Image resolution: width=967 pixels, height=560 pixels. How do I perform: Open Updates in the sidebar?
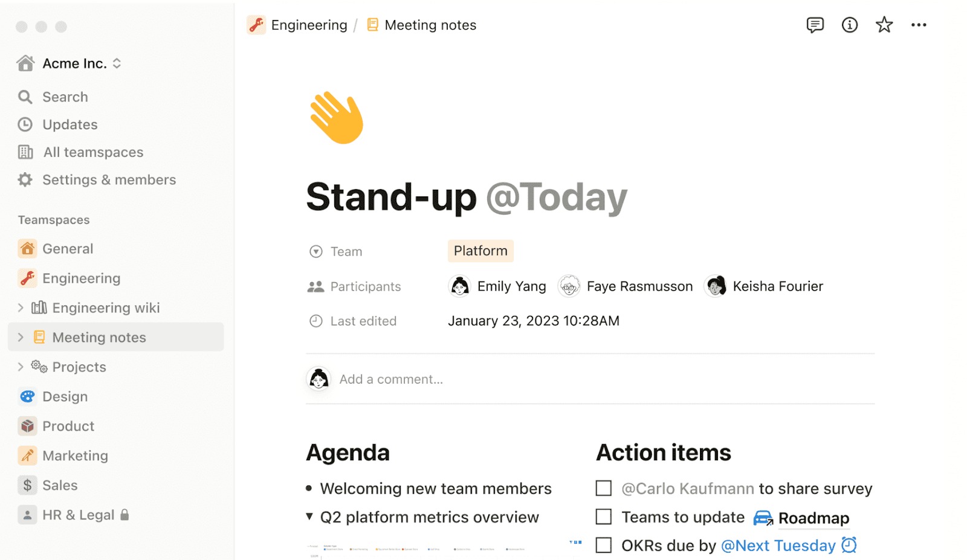70,124
